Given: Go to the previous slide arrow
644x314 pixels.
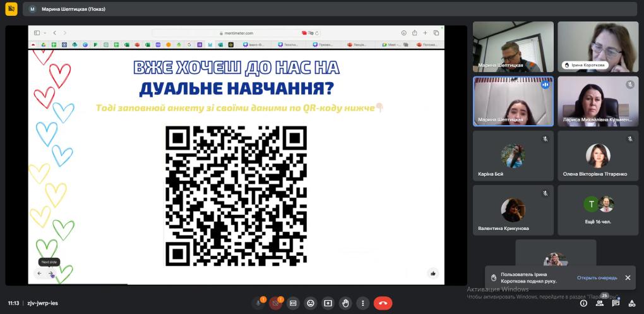Looking at the screenshot, I should [39, 274].
